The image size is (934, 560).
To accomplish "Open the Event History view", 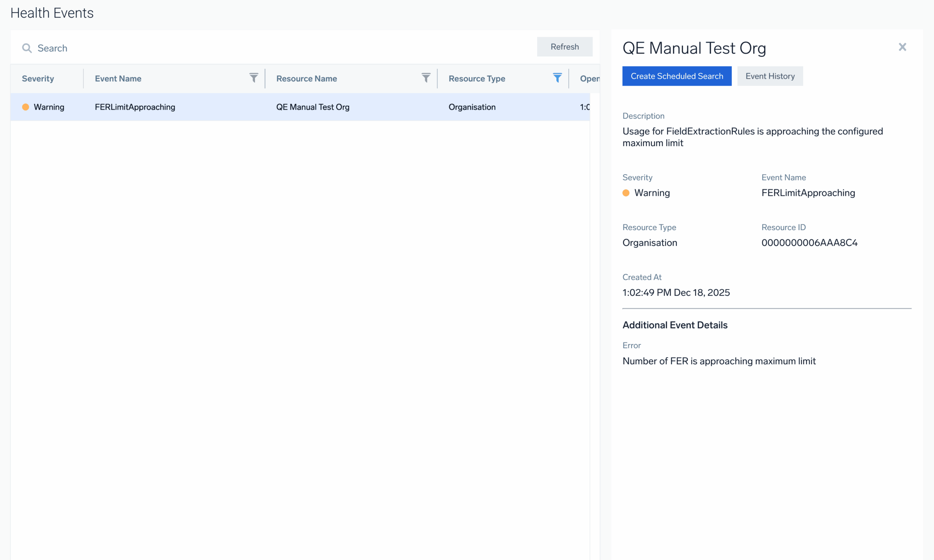I will click(x=770, y=76).
